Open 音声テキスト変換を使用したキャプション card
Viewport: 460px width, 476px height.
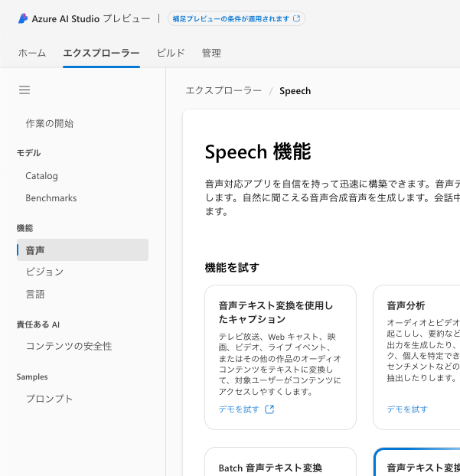[x=280, y=357]
